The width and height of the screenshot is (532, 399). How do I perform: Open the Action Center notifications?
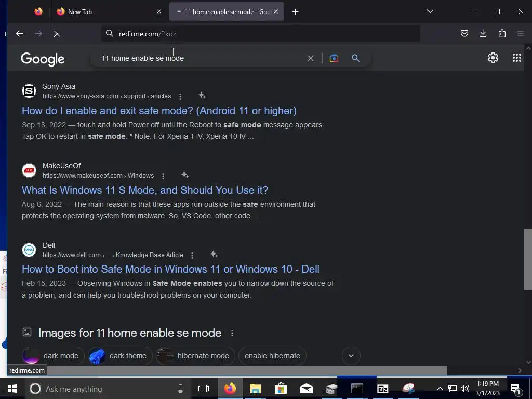click(x=515, y=389)
